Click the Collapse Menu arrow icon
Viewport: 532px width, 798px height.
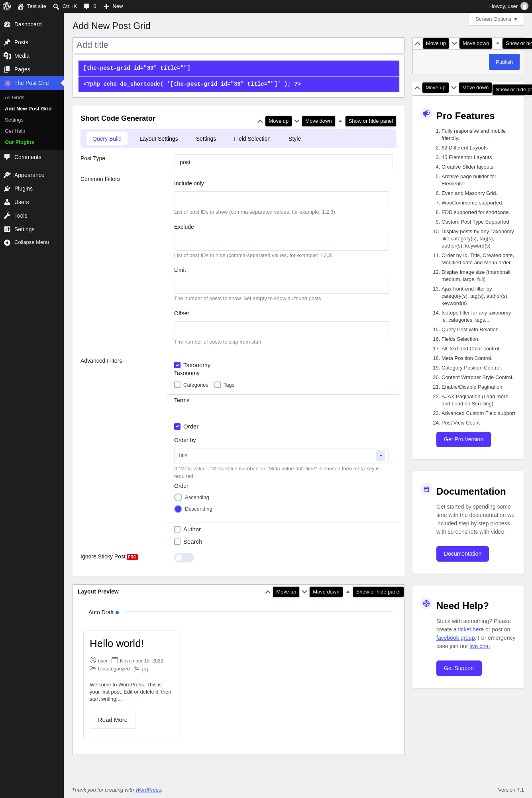click(x=7, y=242)
